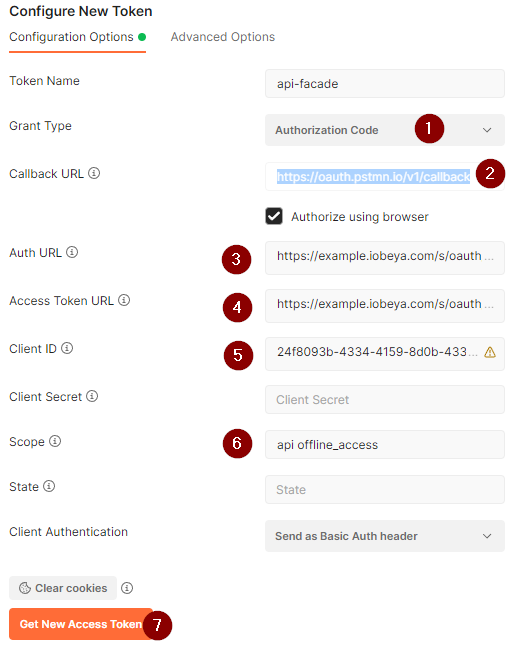Open the Grant Type dropdown
The width and height of the screenshot is (516, 648).
385,130
